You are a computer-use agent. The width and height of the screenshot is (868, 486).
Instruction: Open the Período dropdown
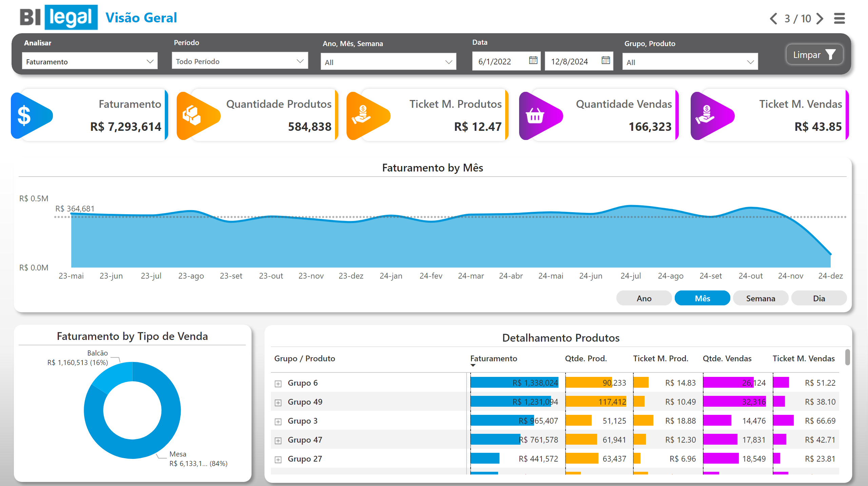pyautogui.click(x=239, y=61)
